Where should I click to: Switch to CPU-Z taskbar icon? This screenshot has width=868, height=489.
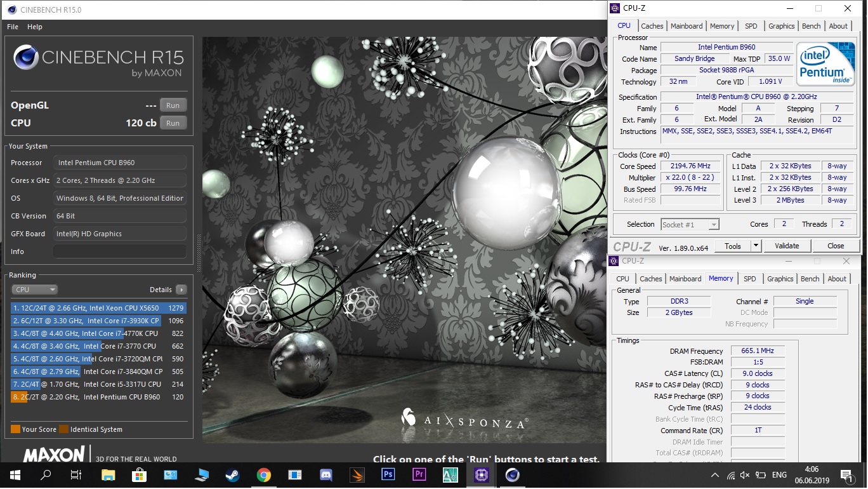tap(481, 475)
